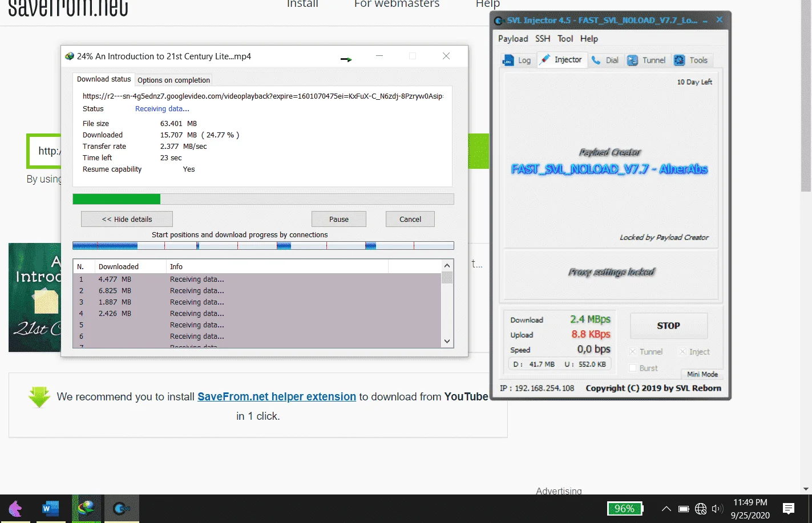Viewport: 812px width, 523px height.
Task: Click the googlevideo download URL text
Action: (x=263, y=96)
